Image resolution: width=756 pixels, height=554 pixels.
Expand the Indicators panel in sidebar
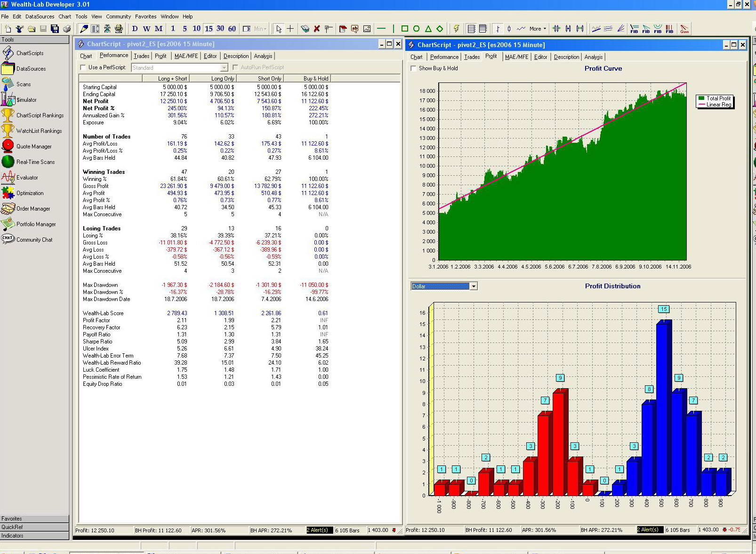(35, 536)
